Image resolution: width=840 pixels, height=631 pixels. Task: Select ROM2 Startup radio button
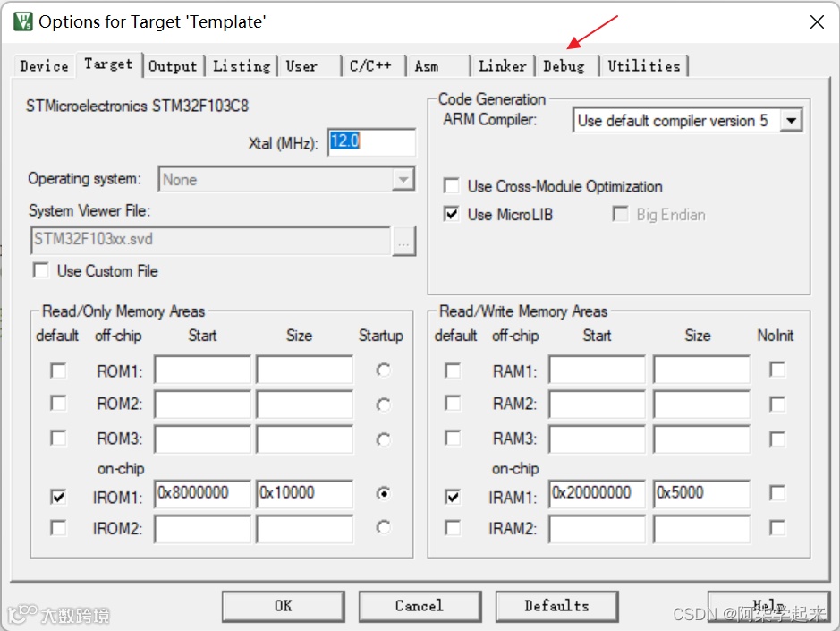(x=383, y=405)
